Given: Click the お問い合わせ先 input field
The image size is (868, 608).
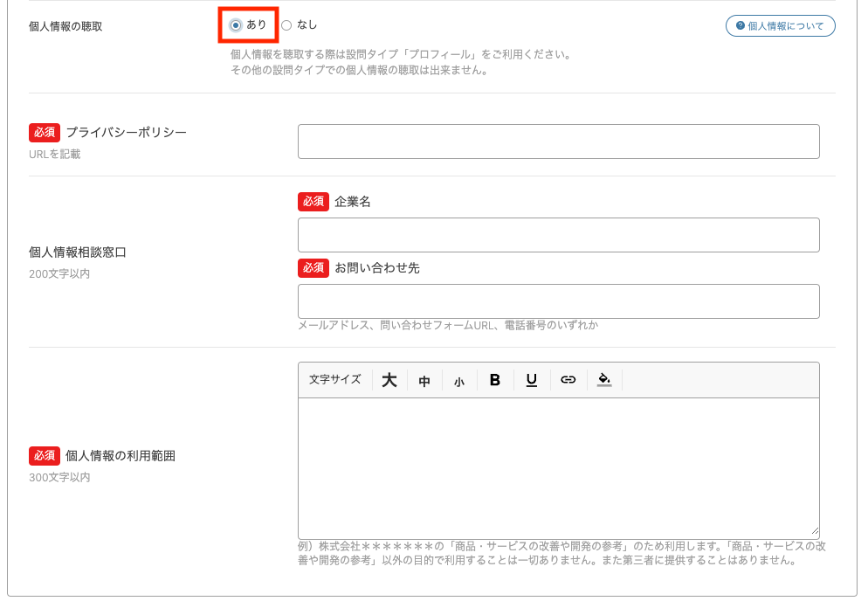Looking at the screenshot, I should tap(558, 301).
